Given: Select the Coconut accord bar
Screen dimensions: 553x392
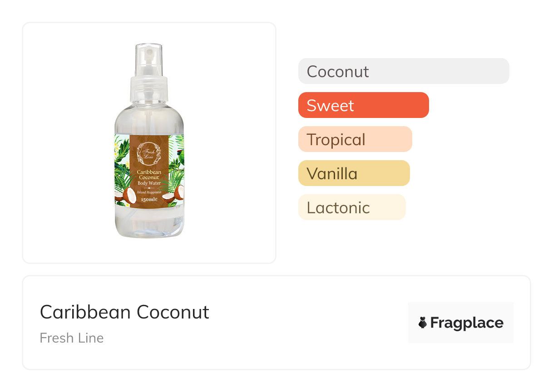Looking at the screenshot, I should (x=404, y=71).
